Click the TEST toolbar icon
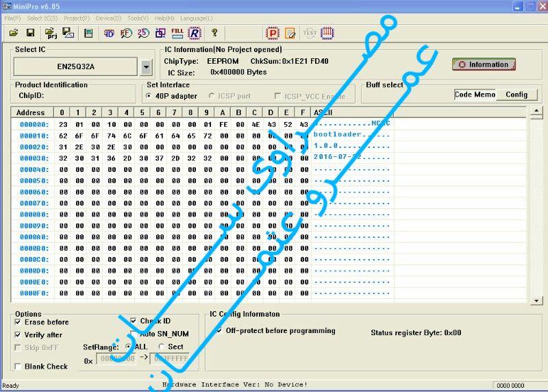 pyautogui.click(x=310, y=33)
